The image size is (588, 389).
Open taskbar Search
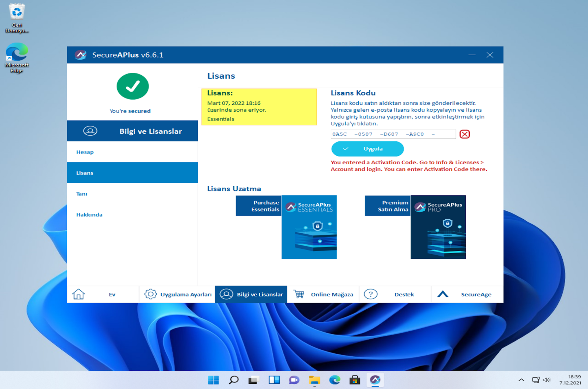pos(233,380)
